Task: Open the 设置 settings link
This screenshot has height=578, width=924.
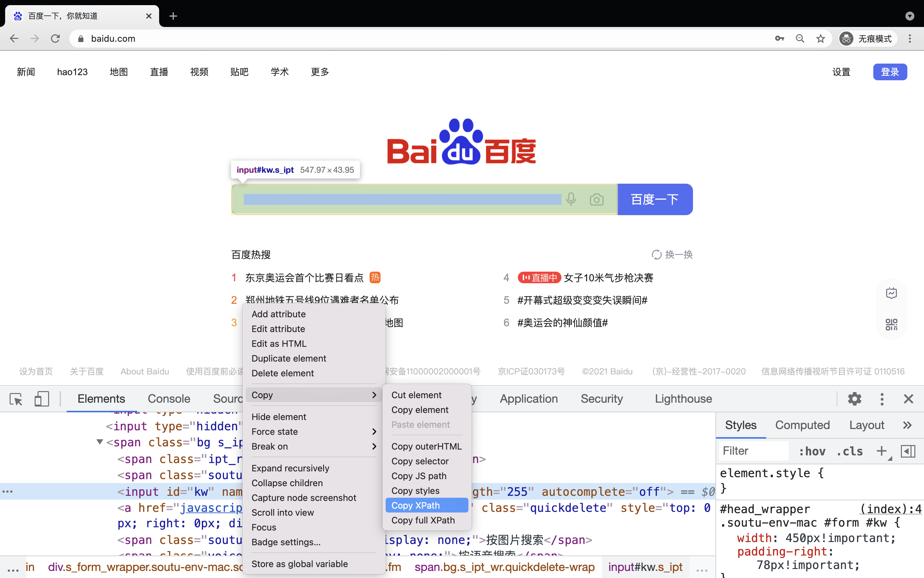Action: pyautogui.click(x=841, y=72)
